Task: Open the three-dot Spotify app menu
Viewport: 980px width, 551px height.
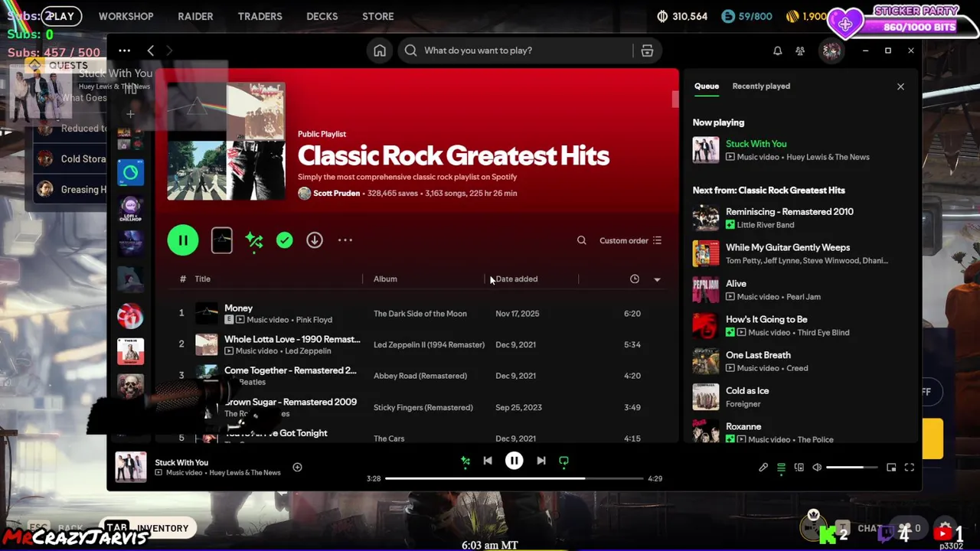Action: coord(124,51)
